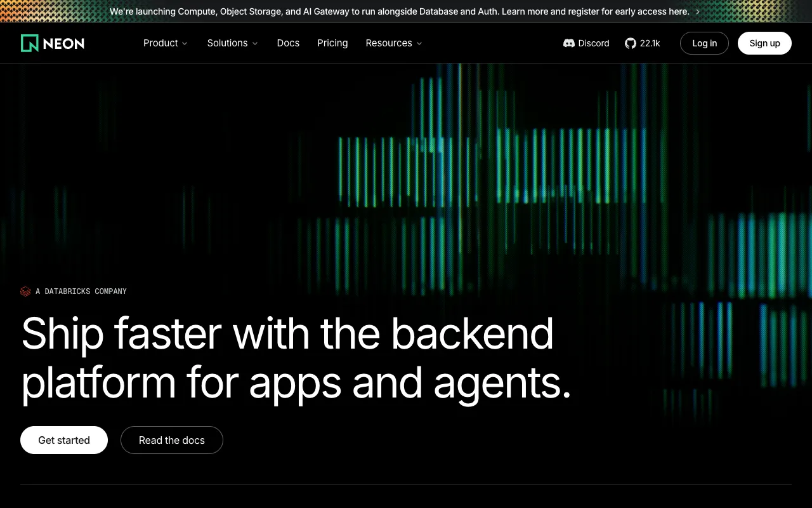The image size is (812, 508).
Task: Expand the Resources menu chevron
Action: 419,44
